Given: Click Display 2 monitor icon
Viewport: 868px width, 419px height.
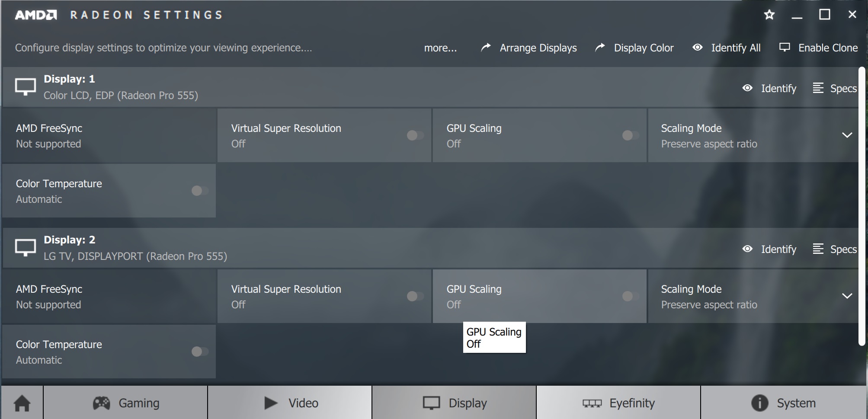Looking at the screenshot, I should [26, 247].
